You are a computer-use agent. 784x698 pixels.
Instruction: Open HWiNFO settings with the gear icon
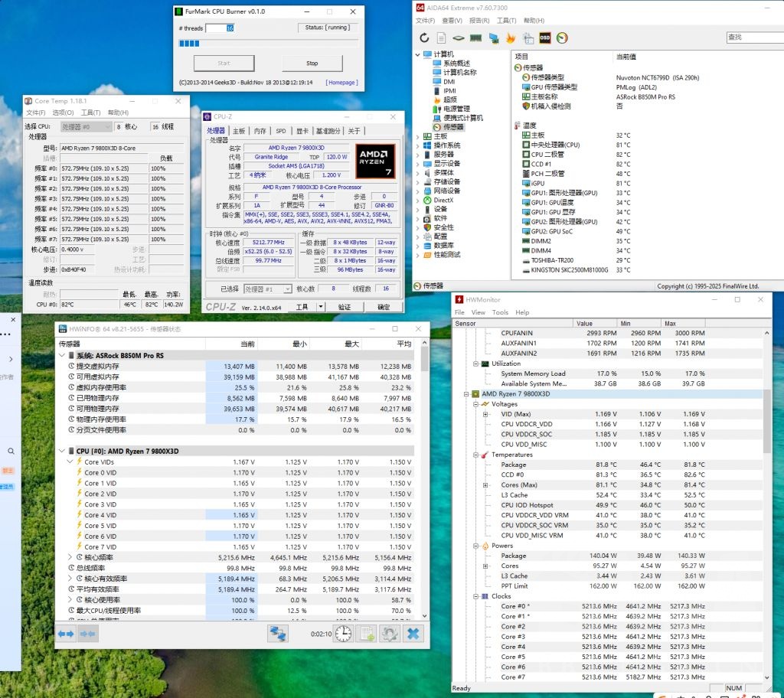pos(390,634)
